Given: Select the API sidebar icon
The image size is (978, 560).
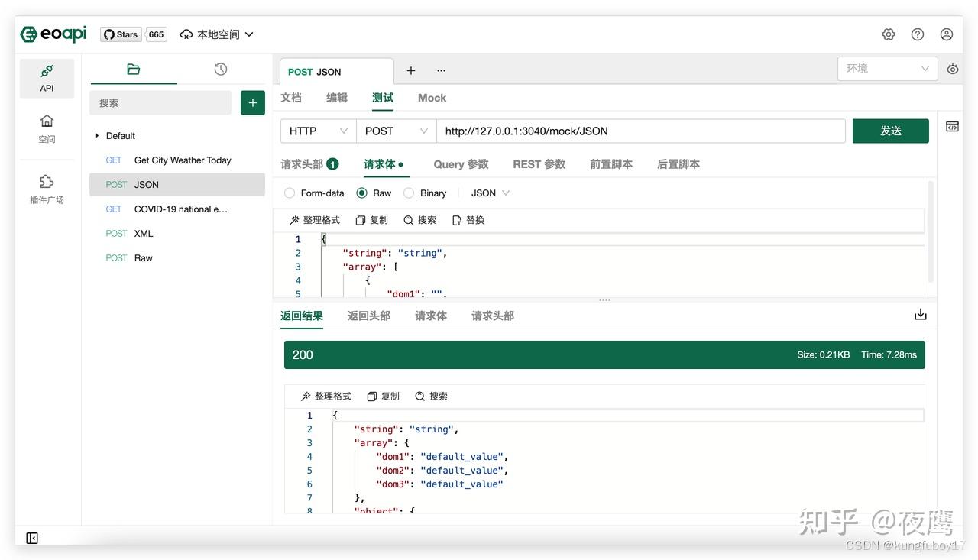Looking at the screenshot, I should pos(47,77).
